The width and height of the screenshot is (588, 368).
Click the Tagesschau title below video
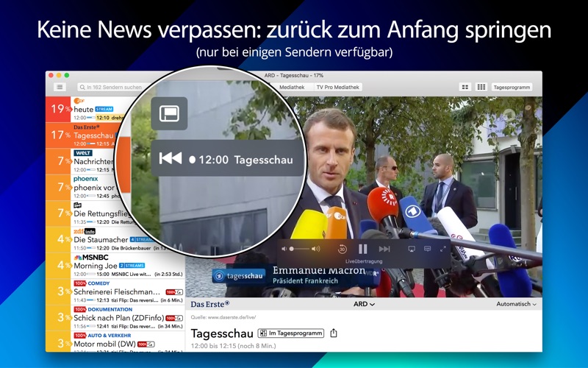click(x=222, y=333)
